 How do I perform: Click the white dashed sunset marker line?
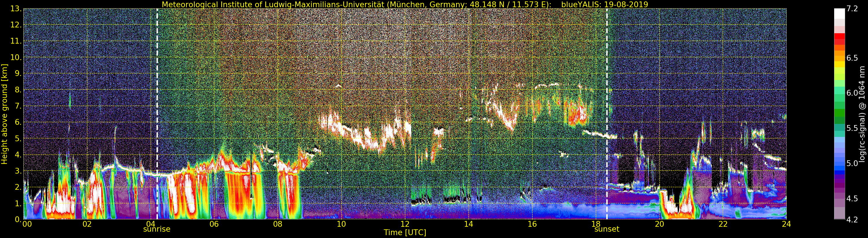[607, 114]
